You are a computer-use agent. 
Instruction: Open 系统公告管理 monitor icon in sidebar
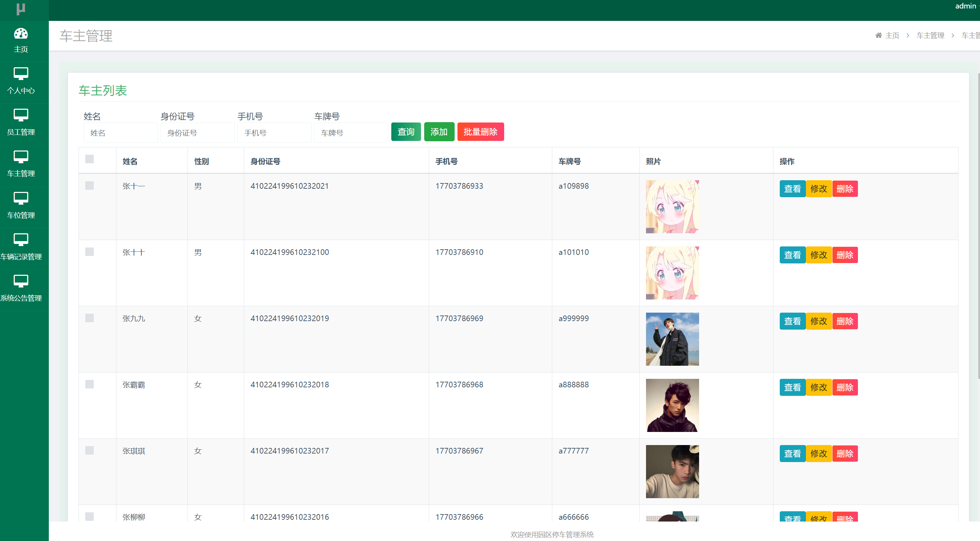pos(21,281)
